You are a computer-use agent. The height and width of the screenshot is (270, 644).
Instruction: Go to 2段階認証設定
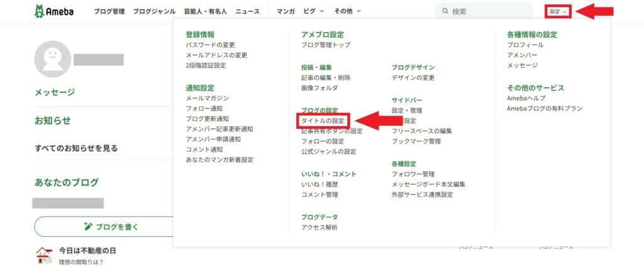[x=206, y=65]
